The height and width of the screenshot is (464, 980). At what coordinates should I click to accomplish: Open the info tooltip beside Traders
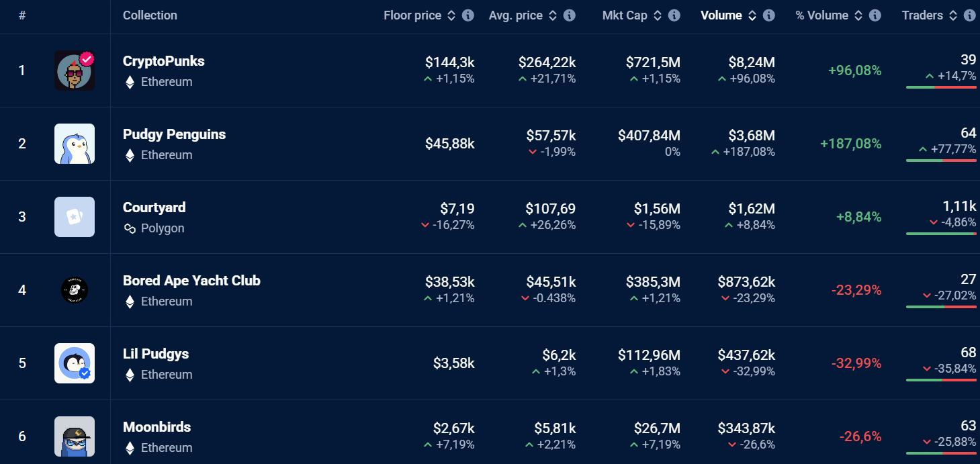969,15
